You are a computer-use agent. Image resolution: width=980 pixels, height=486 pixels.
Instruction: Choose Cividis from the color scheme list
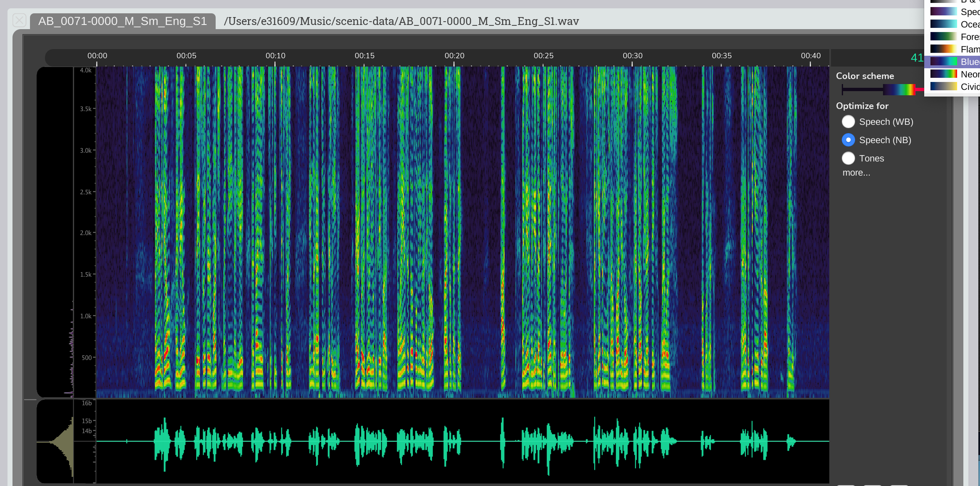click(x=966, y=87)
